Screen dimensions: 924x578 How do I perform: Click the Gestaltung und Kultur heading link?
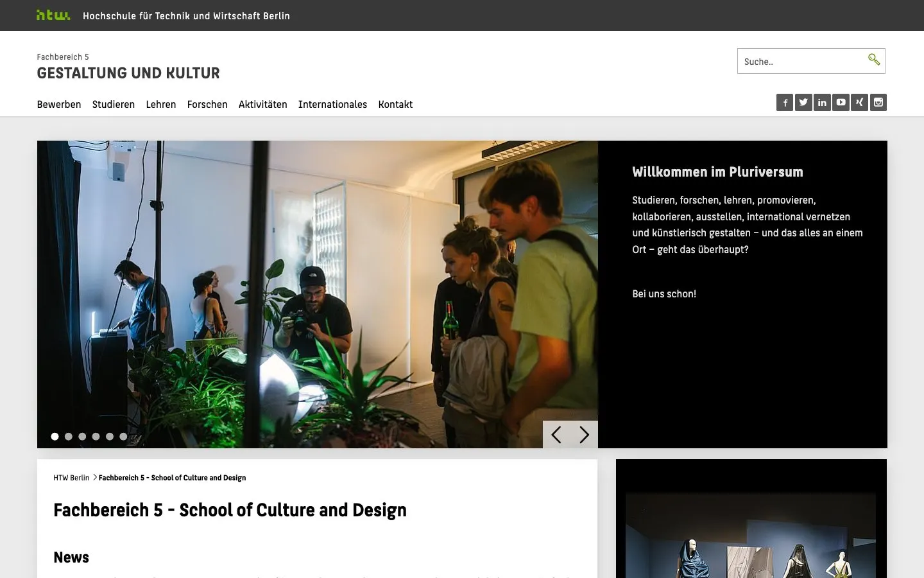point(128,73)
